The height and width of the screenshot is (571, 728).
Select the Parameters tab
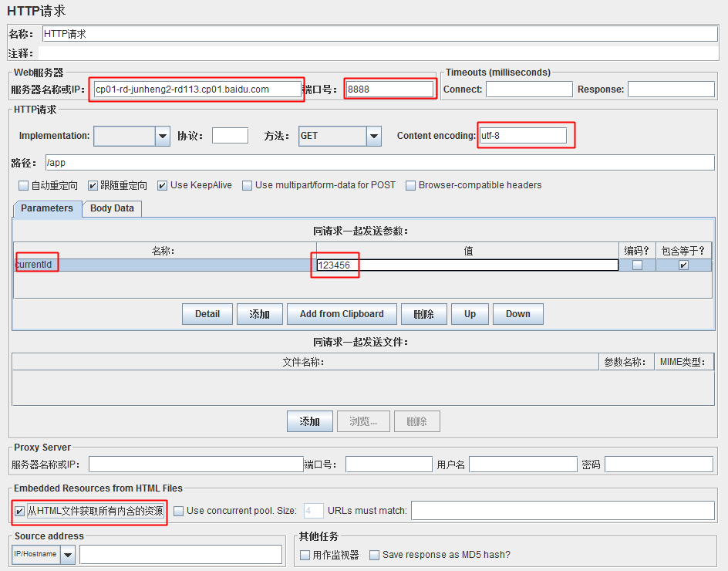[47, 208]
